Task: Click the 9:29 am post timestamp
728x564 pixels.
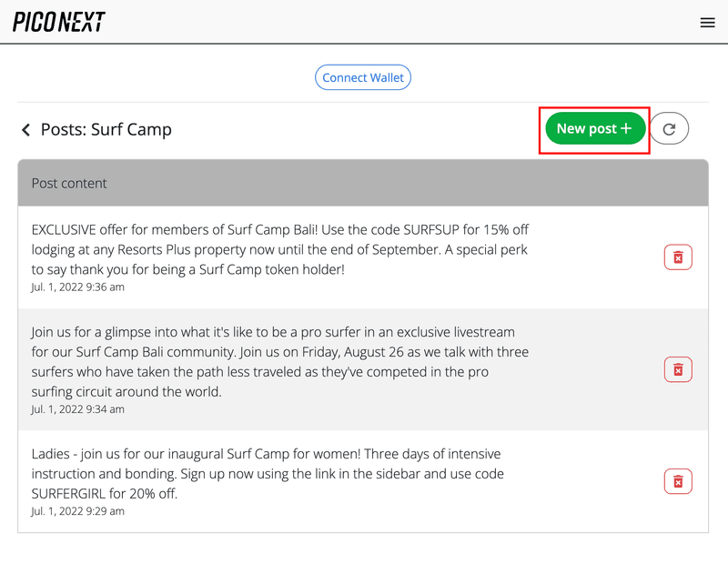Action: (77, 511)
